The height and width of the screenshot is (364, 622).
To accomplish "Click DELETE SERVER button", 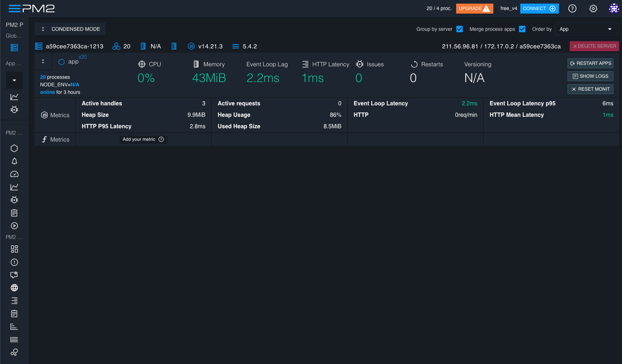I will point(594,46).
